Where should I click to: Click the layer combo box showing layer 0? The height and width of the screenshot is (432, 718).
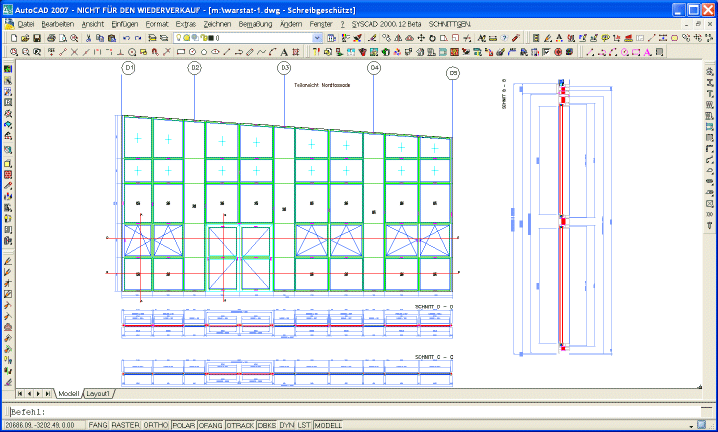coord(248,38)
